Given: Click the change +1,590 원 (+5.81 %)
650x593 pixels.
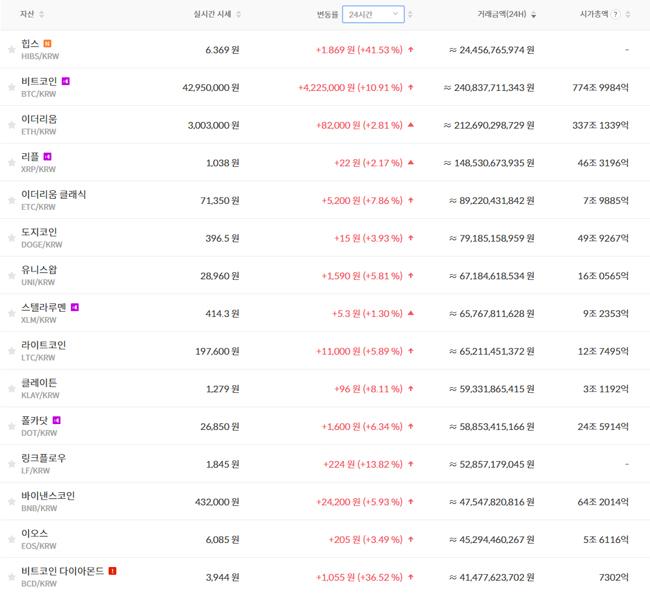Looking at the screenshot, I should pyautogui.click(x=362, y=276).
